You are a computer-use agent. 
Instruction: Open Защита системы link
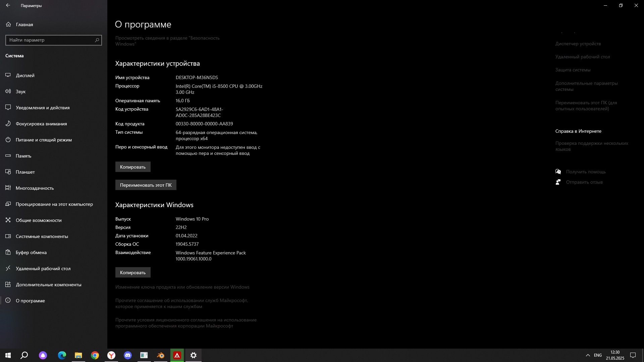[573, 70]
